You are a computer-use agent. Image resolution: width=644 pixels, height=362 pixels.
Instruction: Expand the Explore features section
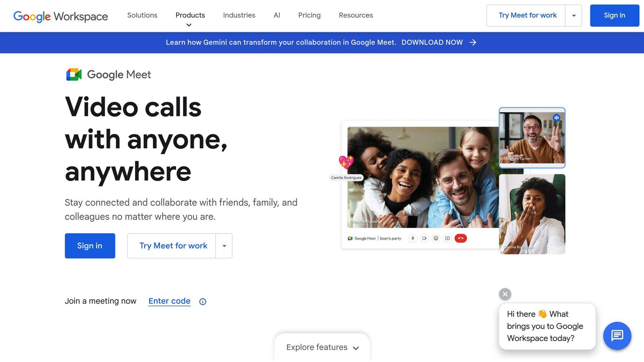pyautogui.click(x=321, y=347)
